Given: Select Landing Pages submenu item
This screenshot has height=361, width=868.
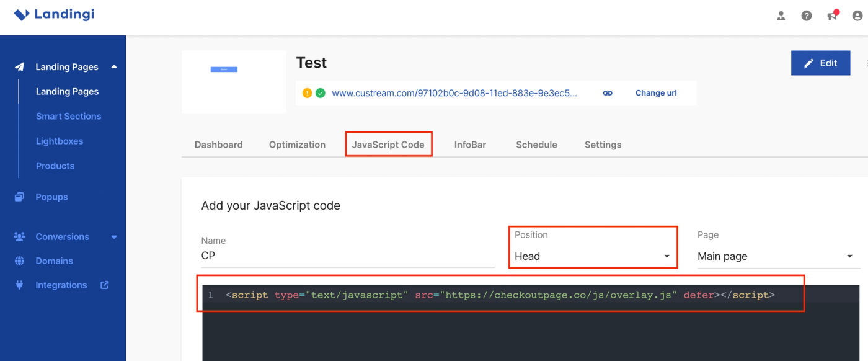Looking at the screenshot, I should point(67,91).
